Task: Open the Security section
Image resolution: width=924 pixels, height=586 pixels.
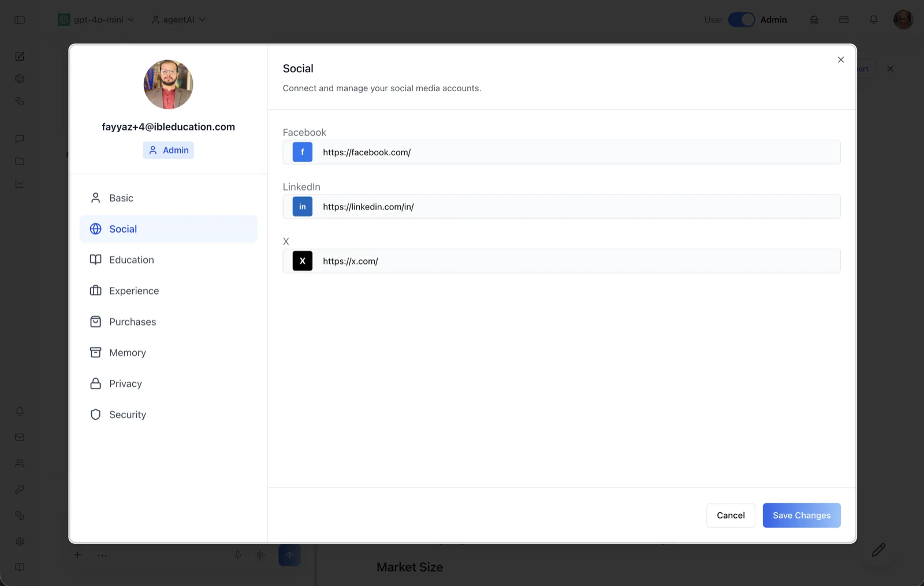Action: [168, 415]
